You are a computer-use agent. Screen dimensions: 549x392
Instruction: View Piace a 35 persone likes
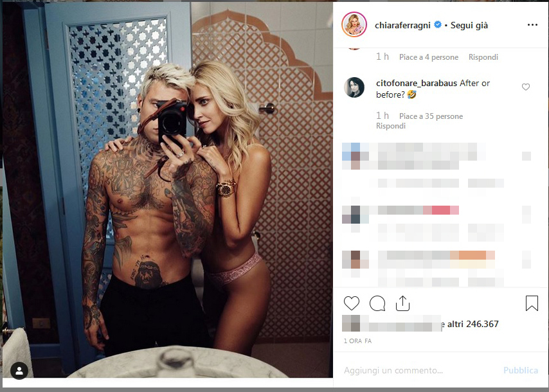click(431, 116)
